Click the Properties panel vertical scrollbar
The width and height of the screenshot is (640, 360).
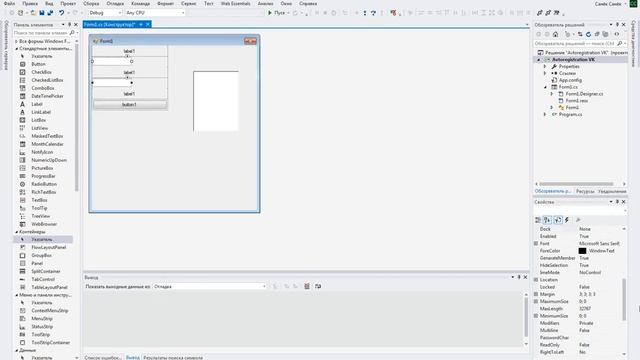point(624,299)
